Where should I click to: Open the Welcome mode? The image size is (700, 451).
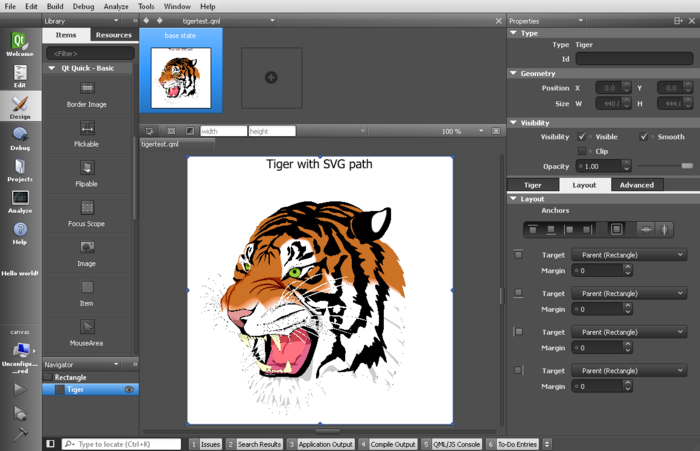[x=19, y=44]
